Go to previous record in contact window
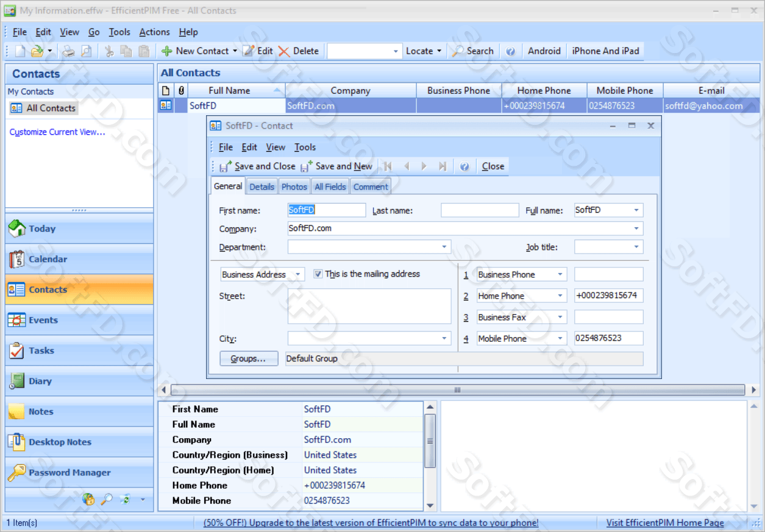This screenshot has width=765, height=532. [x=406, y=166]
